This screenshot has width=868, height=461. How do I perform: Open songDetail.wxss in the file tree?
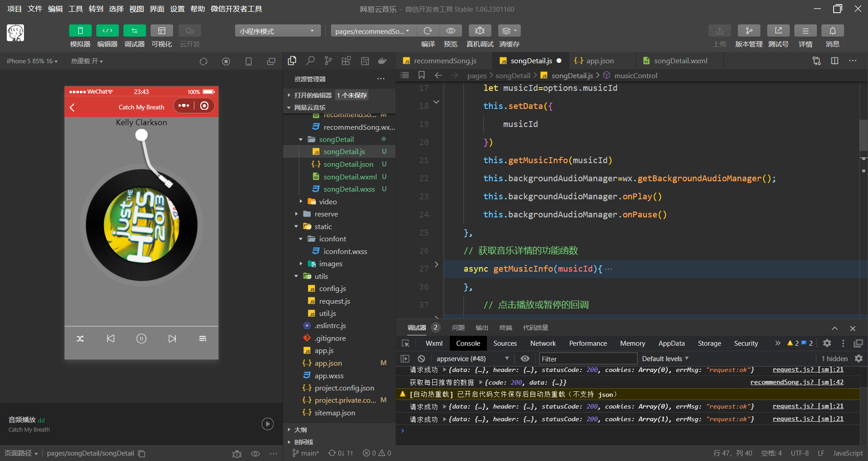[349, 189]
